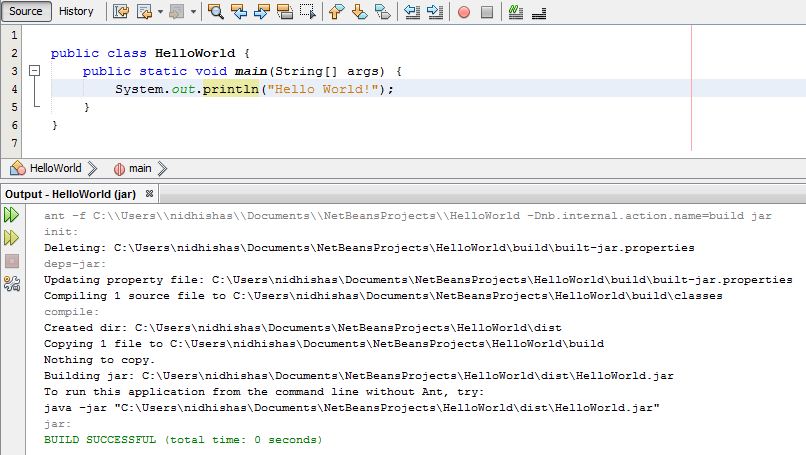Start macro recording red circle
This screenshot has width=806, height=455.
[x=464, y=12]
